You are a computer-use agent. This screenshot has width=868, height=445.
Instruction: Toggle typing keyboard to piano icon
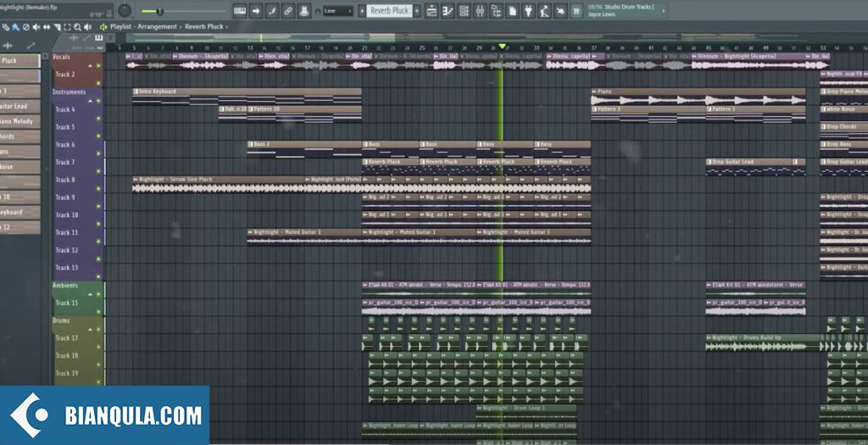click(x=240, y=10)
